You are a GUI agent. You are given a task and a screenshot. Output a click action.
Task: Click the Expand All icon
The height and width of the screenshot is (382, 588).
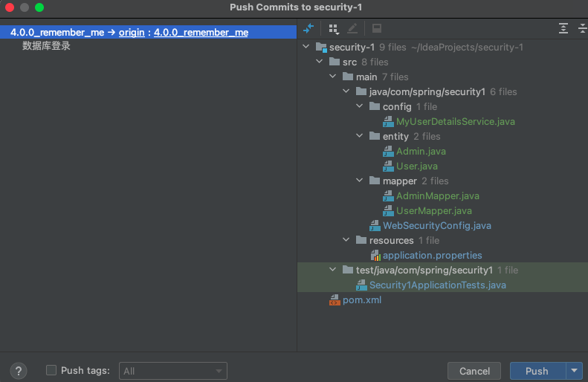pyautogui.click(x=563, y=28)
